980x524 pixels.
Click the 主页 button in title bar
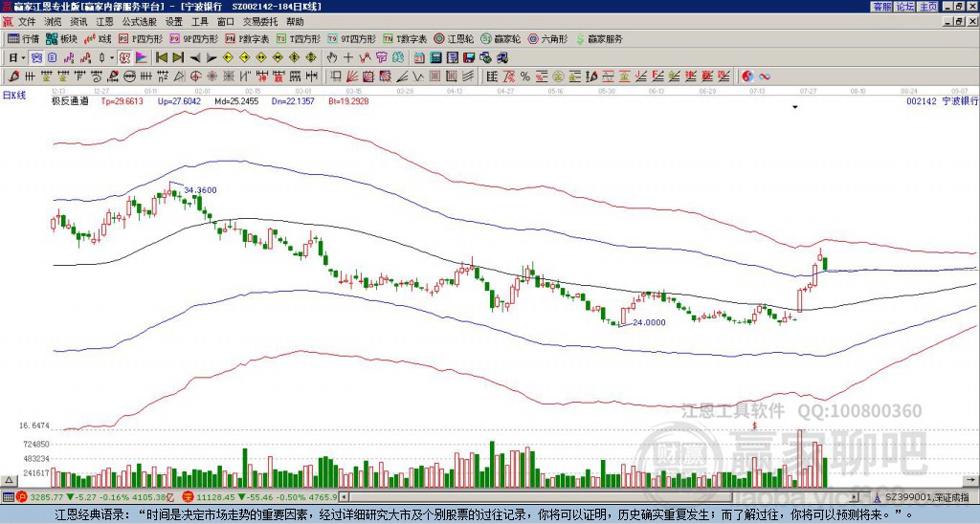928,7
